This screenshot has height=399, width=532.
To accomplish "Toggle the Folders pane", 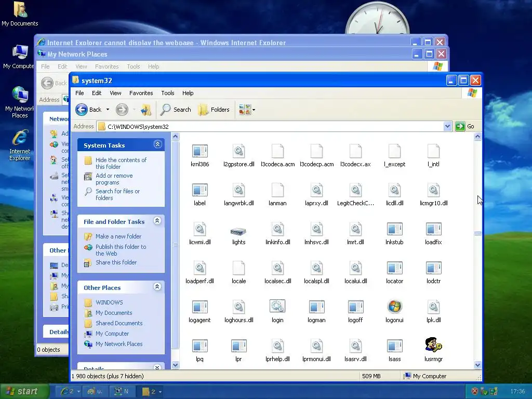I will tap(214, 110).
